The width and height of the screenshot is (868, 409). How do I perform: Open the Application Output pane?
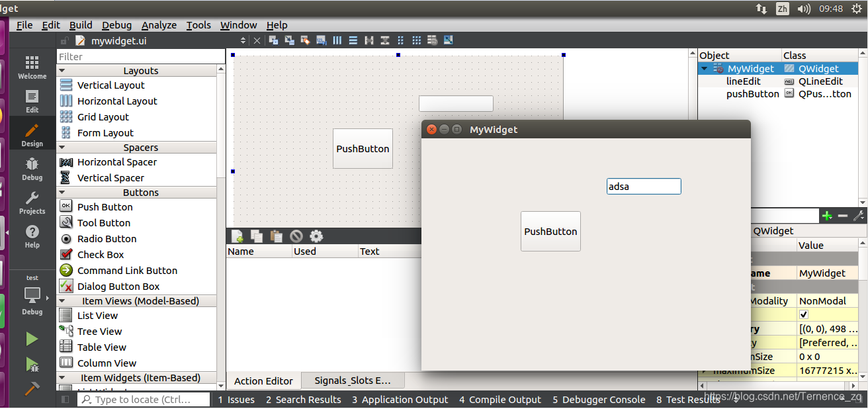[400, 400]
